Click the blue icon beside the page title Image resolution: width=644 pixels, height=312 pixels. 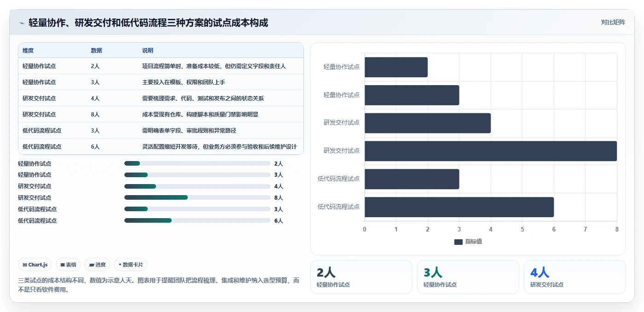pos(22,23)
